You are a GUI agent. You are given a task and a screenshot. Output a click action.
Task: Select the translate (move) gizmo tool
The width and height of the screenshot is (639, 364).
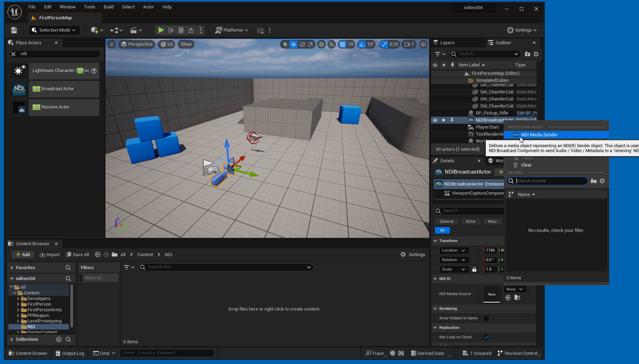(293, 44)
